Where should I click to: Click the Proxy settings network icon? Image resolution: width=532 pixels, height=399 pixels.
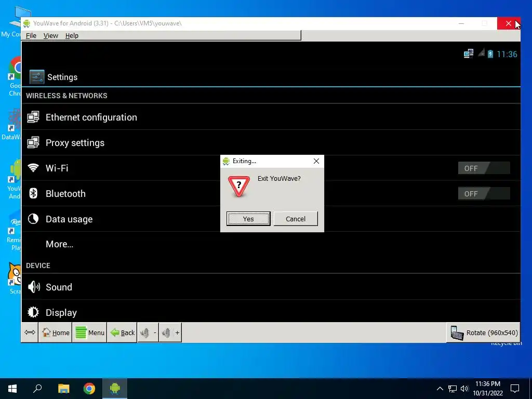point(33,142)
